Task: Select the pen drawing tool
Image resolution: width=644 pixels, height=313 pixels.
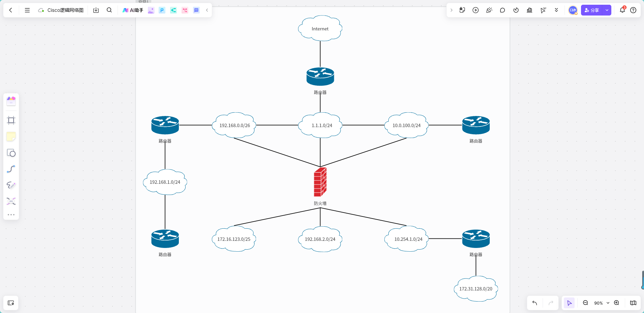Action: [x=11, y=185]
